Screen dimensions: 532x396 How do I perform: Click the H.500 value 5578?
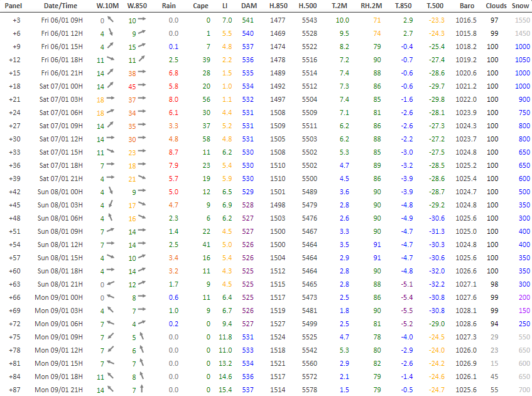pyautogui.click(x=310, y=390)
